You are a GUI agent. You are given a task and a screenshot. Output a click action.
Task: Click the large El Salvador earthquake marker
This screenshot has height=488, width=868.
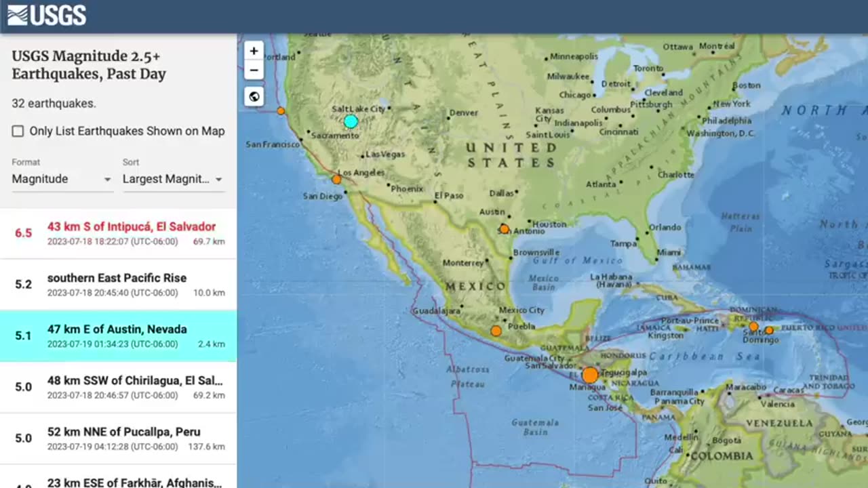coord(590,375)
